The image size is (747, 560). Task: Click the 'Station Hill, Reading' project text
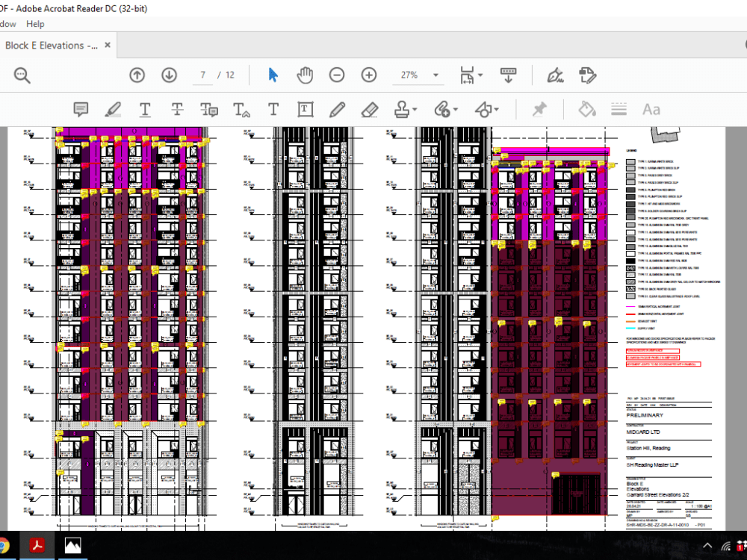pyautogui.click(x=648, y=448)
